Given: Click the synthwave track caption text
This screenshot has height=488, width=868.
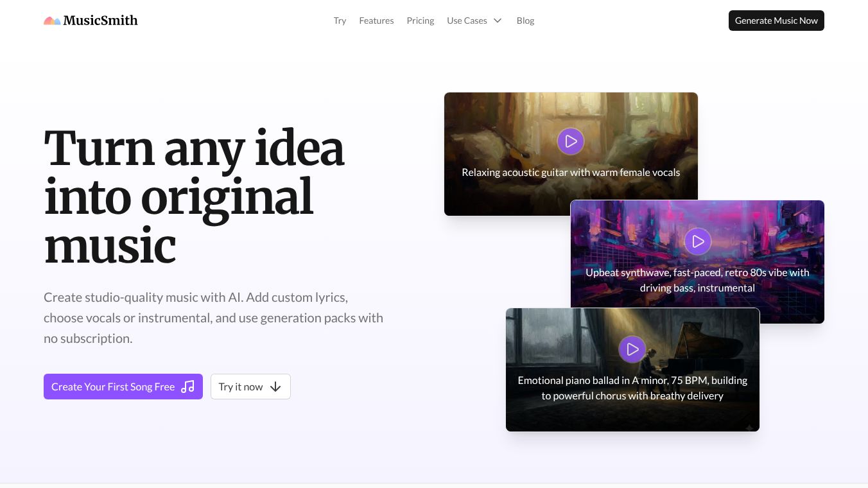Looking at the screenshot, I should tap(697, 280).
